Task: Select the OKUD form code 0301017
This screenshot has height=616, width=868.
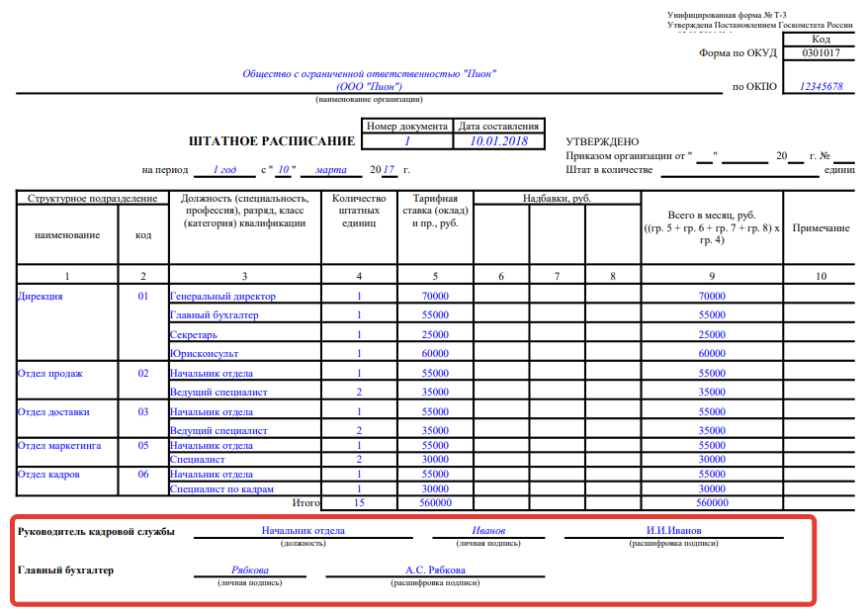Action: pyautogui.click(x=821, y=53)
